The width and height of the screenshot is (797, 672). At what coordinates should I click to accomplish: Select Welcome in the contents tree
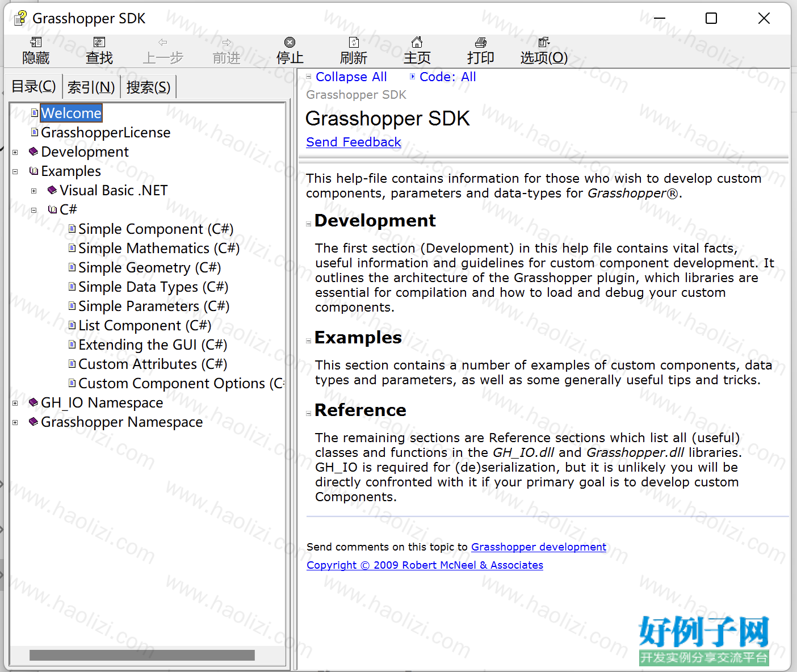[x=72, y=113]
